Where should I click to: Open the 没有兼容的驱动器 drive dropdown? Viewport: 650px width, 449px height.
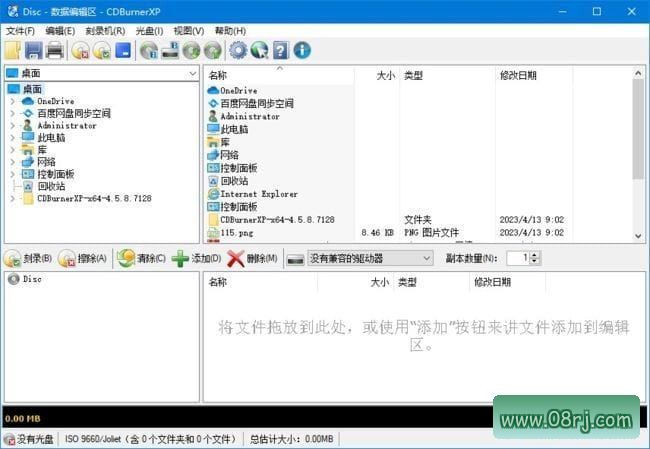tap(370, 258)
